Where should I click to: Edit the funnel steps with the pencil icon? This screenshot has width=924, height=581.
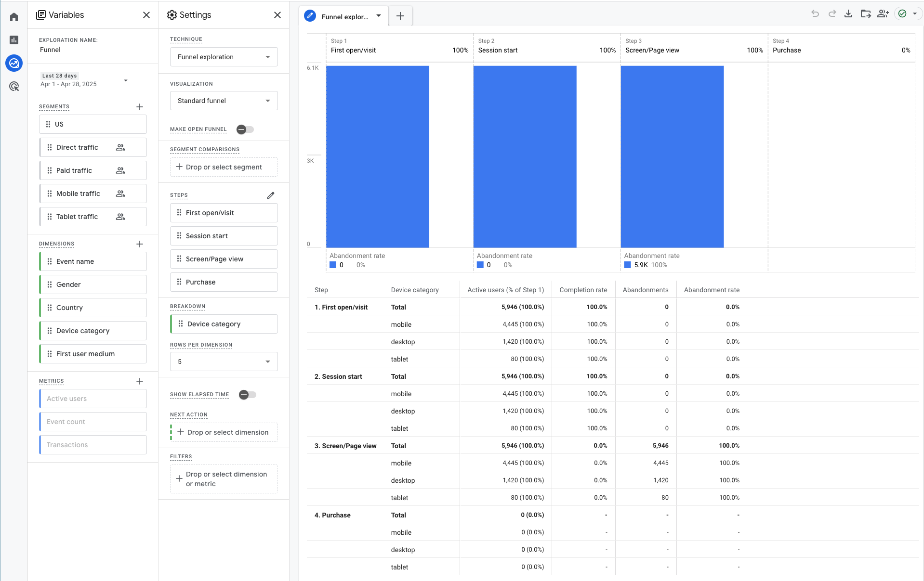271,195
